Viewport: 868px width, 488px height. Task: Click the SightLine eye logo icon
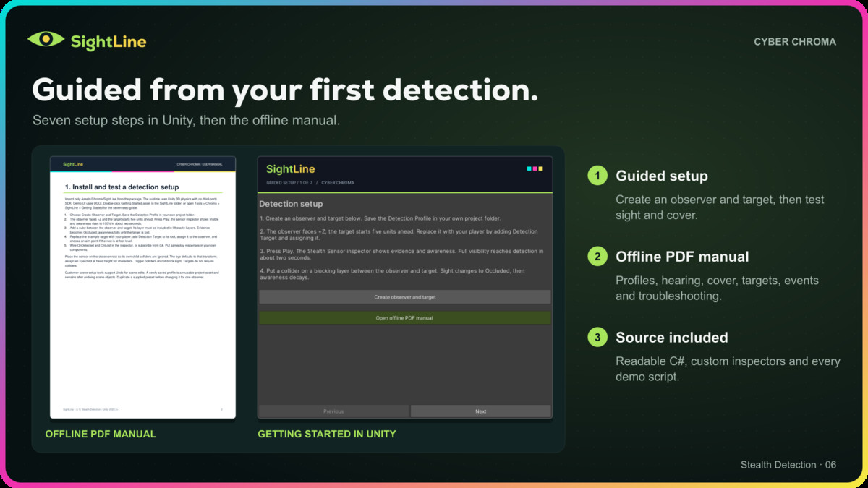click(46, 40)
